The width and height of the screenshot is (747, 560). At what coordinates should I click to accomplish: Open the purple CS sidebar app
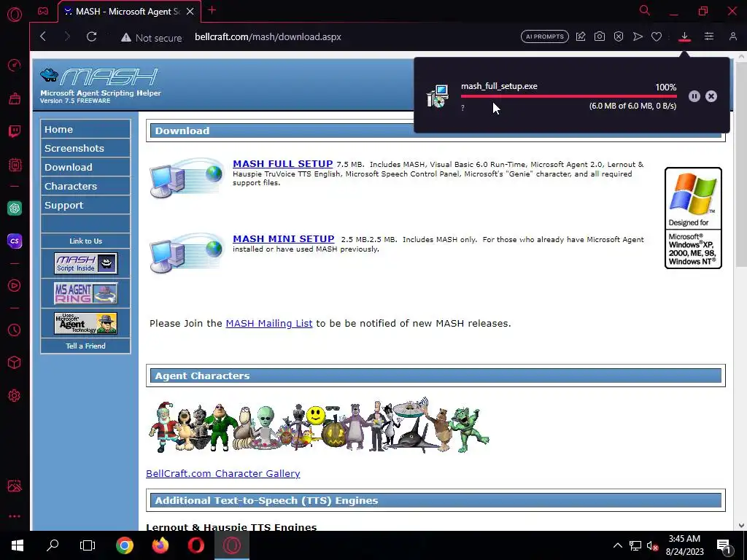click(x=15, y=241)
